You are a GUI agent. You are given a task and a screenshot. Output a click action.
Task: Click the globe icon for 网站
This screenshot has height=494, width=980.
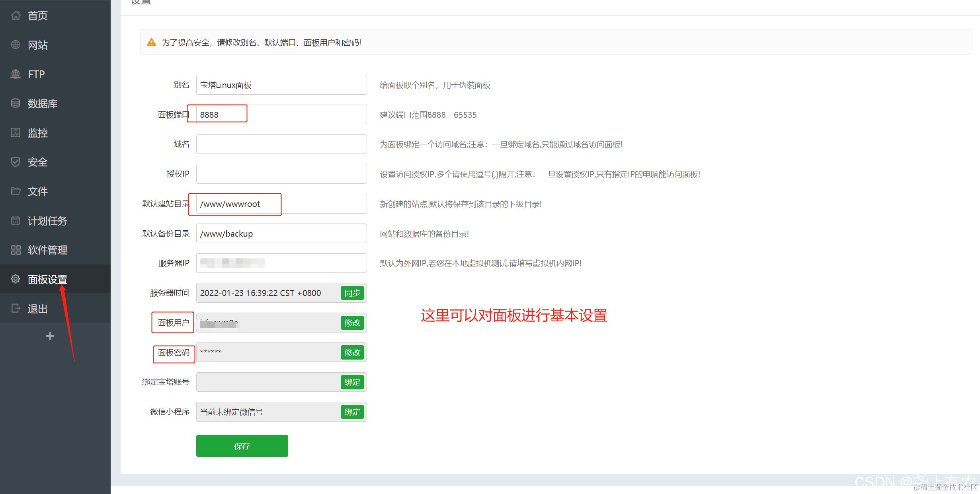click(16, 45)
